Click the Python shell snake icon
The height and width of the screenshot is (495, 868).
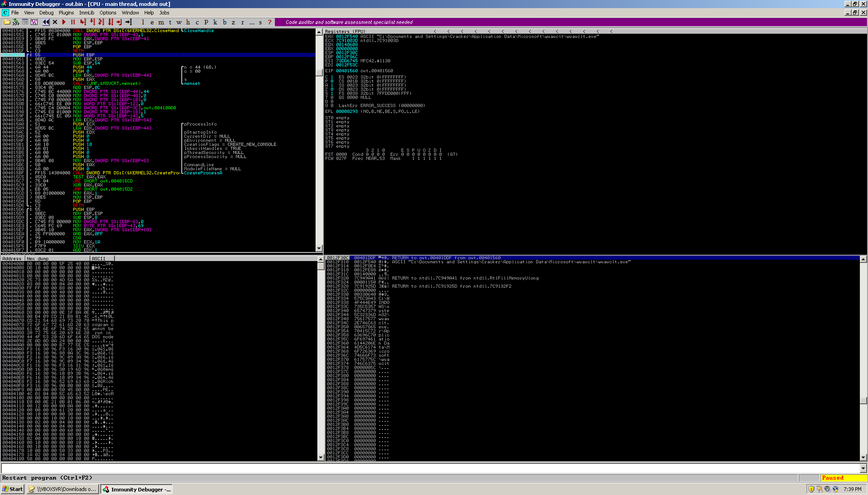16,22
